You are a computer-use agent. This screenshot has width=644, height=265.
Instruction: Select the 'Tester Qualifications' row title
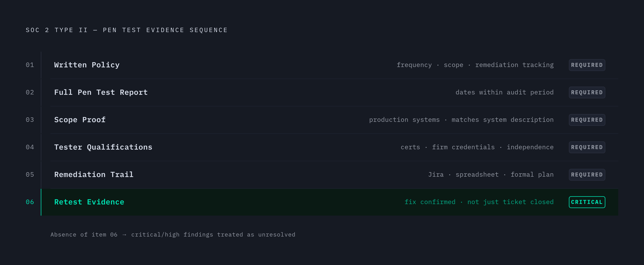click(x=103, y=147)
